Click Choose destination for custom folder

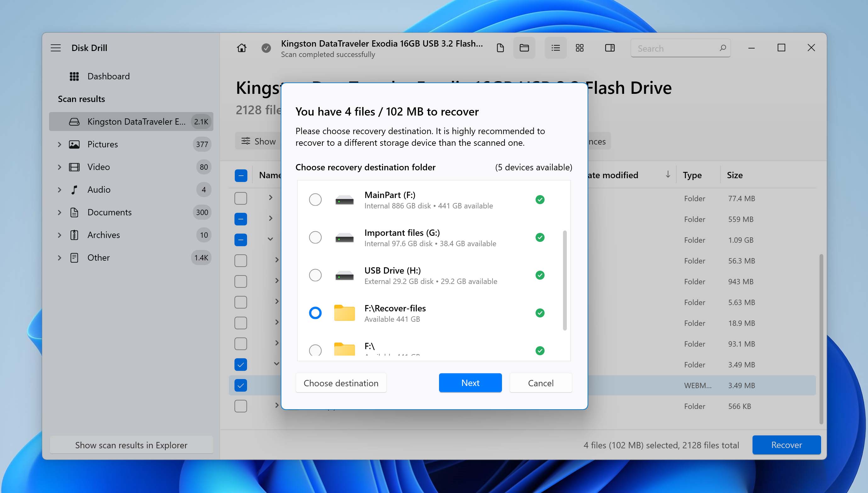[341, 383]
